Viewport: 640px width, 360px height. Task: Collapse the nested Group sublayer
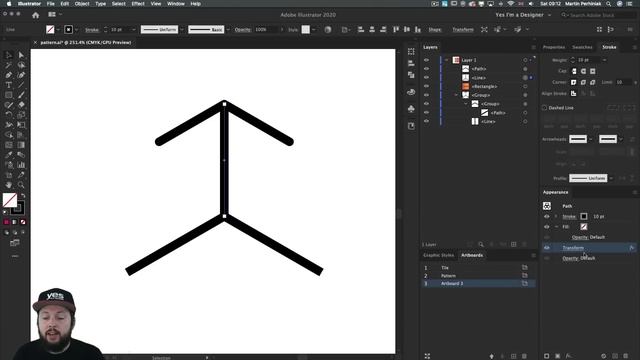pos(466,104)
